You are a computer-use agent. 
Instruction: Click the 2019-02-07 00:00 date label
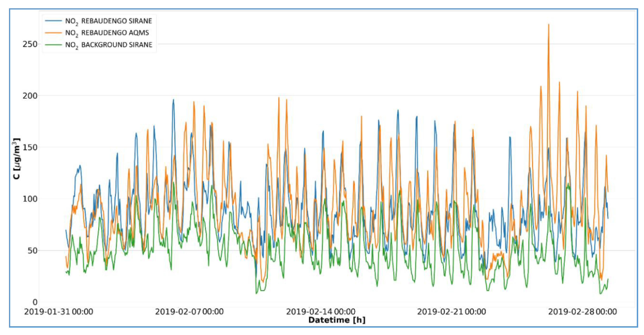click(189, 312)
